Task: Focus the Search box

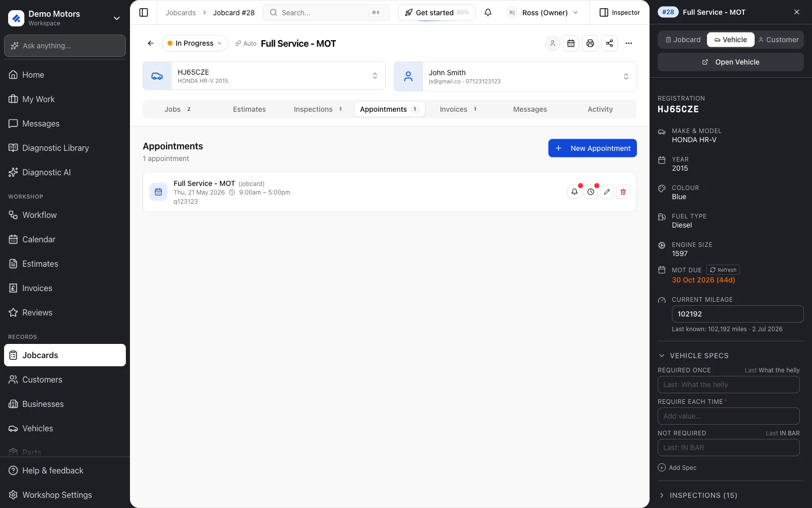Action: tap(326, 13)
